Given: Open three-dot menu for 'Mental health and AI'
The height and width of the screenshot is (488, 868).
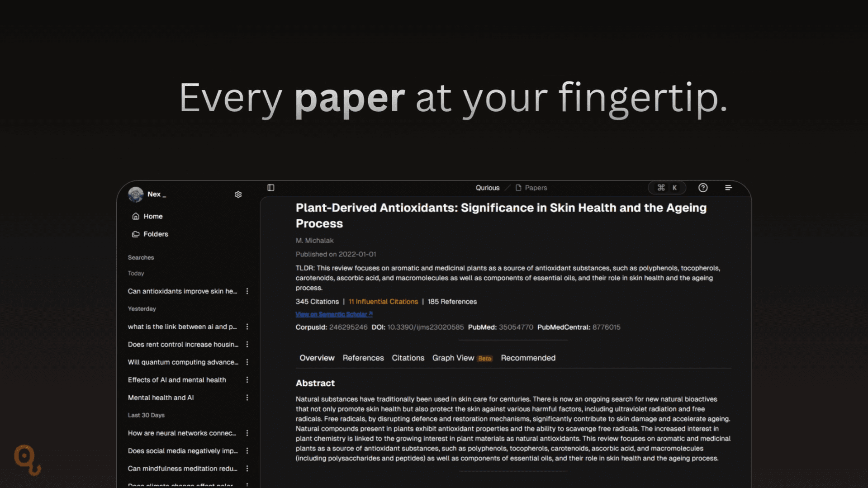Looking at the screenshot, I should click(x=247, y=398).
